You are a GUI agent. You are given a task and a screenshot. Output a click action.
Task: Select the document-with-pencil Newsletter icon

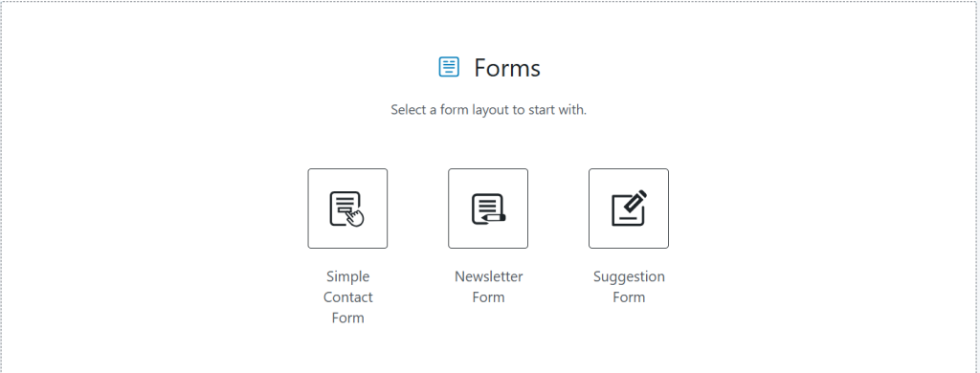click(488, 208)
